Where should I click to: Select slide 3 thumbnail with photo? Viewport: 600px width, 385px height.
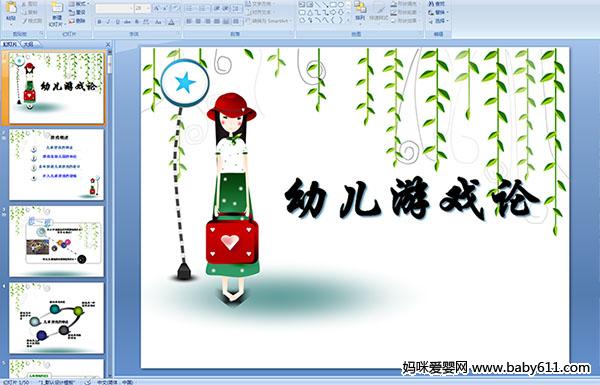pyautogui.click(x=56, y=241)
